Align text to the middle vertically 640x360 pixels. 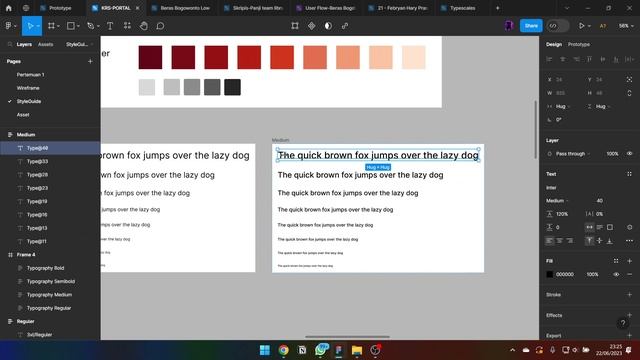click(599, 240)
